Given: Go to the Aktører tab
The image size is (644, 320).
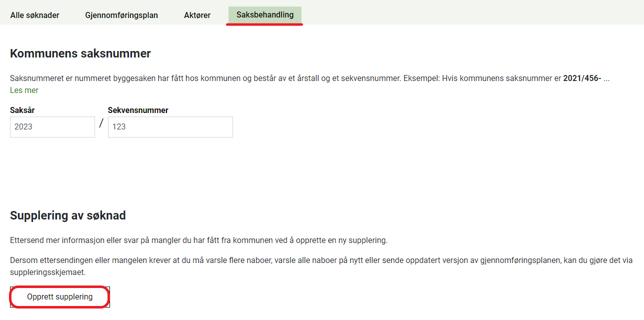Looking at the screenshot, I should [x=197, y=15].
